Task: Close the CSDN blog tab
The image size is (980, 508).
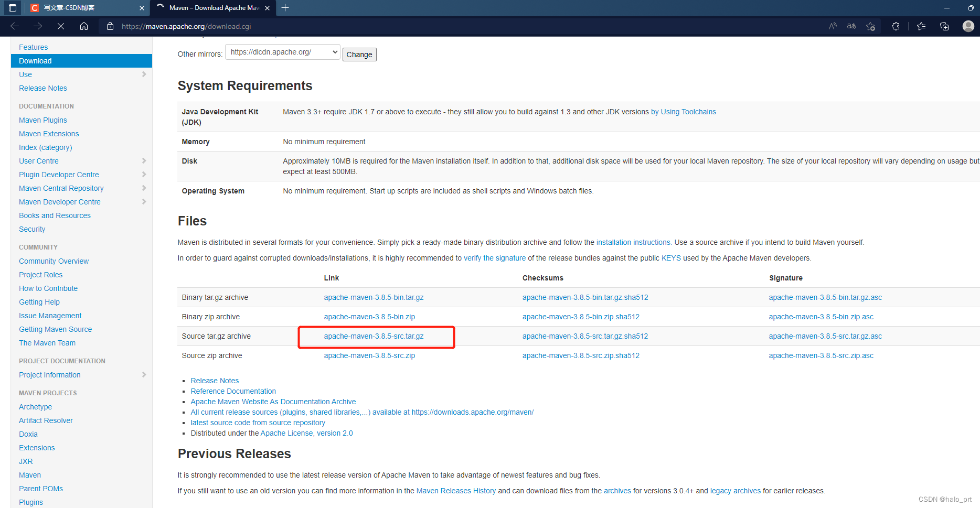Action: [142, 8]
